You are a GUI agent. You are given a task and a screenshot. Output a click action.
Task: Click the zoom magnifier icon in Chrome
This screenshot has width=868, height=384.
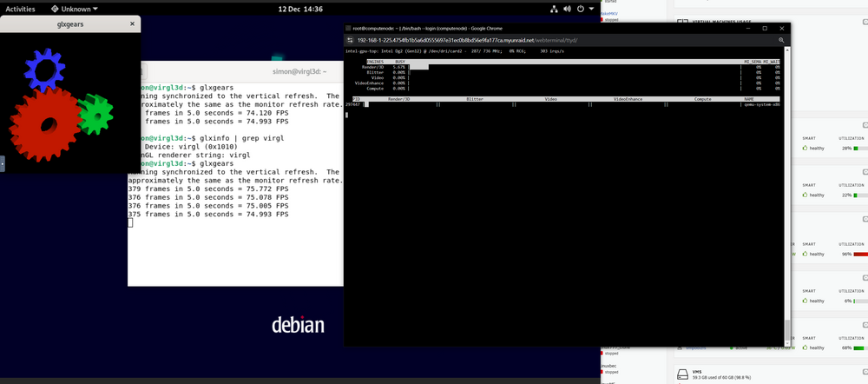[782, 40]
